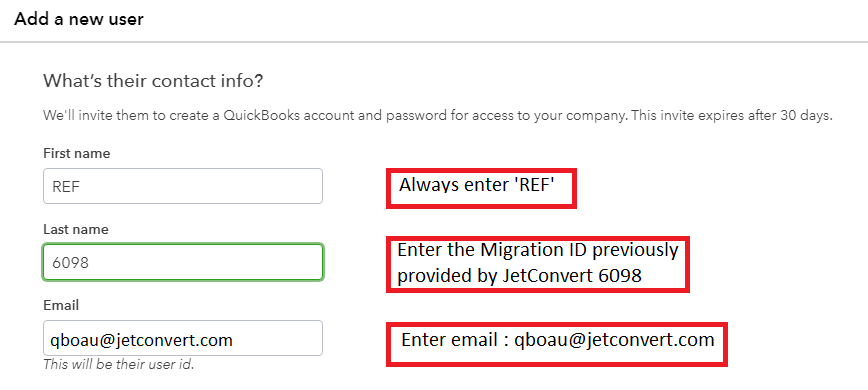Click into the First name input field
The image size is (868, 390).
(183, 186)
